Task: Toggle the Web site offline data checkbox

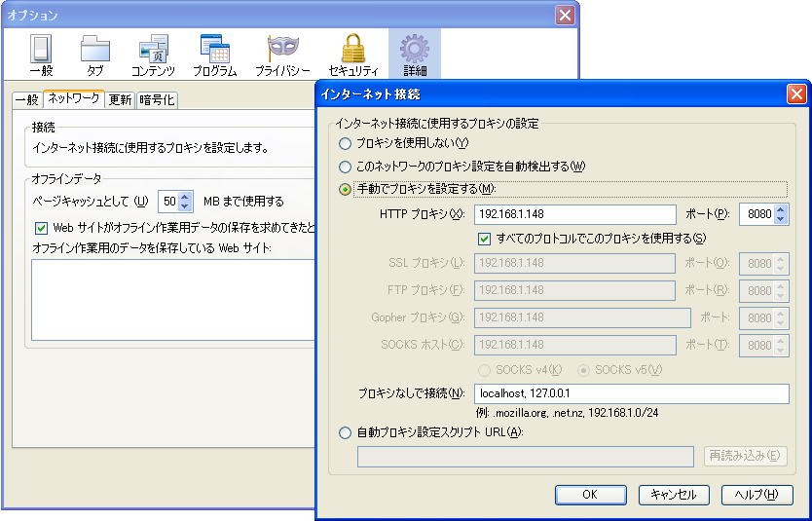Action: click(x=41, y=228)
